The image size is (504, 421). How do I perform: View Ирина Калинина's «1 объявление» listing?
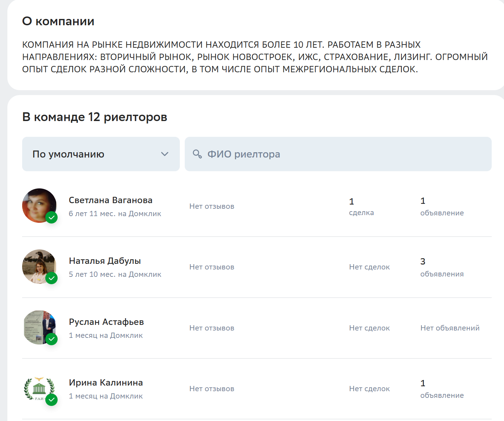click(441, 389)
